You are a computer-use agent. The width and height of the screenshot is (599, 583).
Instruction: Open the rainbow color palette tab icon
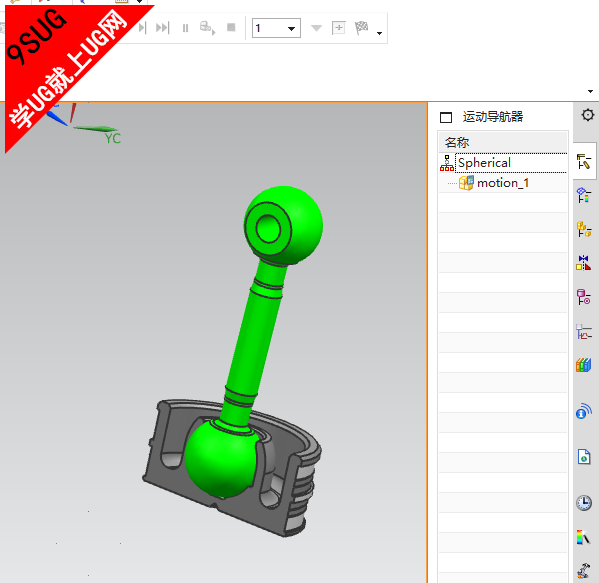(x=583, y=537)
